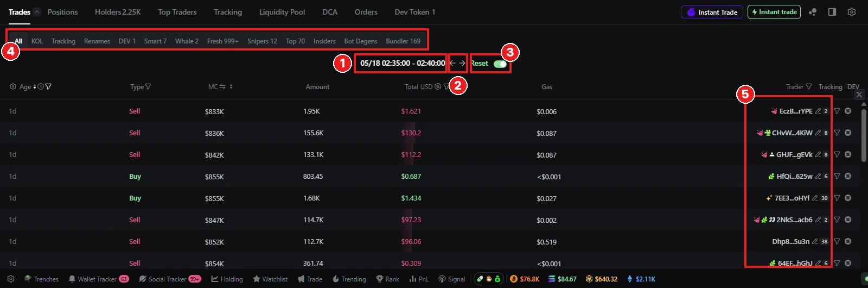Select Fresh 999+ filter
The image size is (868, 288).
tap(222, 41)
